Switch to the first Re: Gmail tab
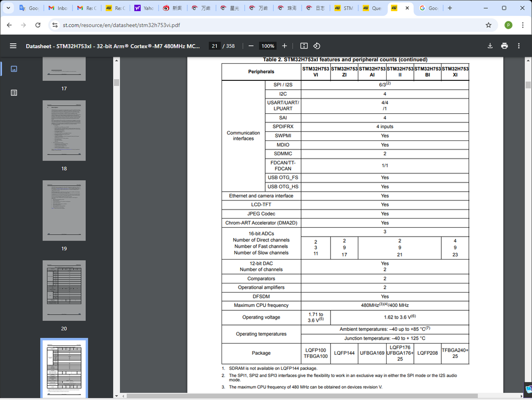This screenshot has width=532, height=400. point(87,8)
